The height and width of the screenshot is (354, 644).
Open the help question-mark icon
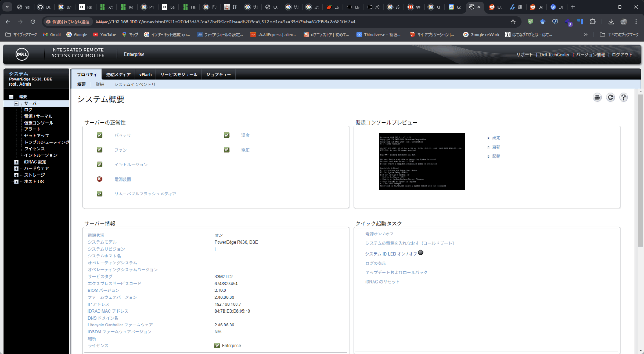tap(623, 97)
